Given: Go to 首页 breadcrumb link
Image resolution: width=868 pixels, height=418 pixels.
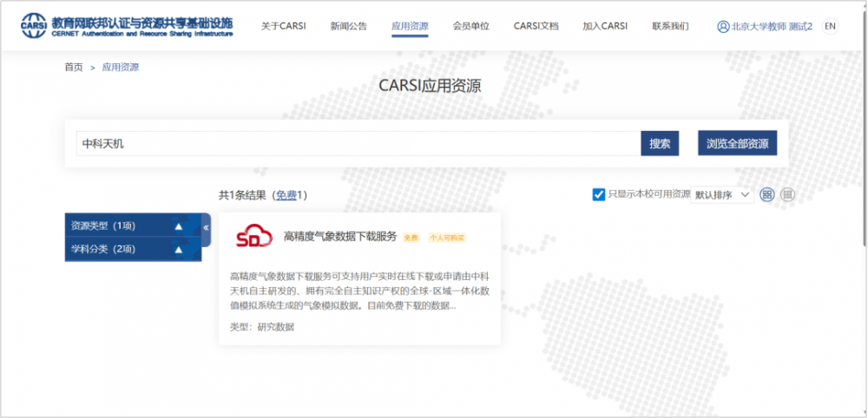Looking at the screenshot, I should (74, 68).
